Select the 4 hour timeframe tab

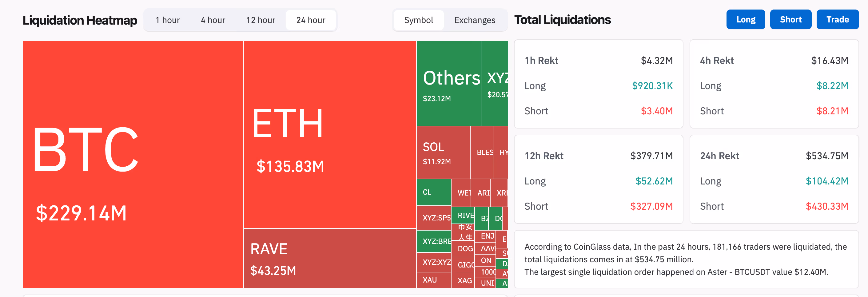click(x=213, y=20)
